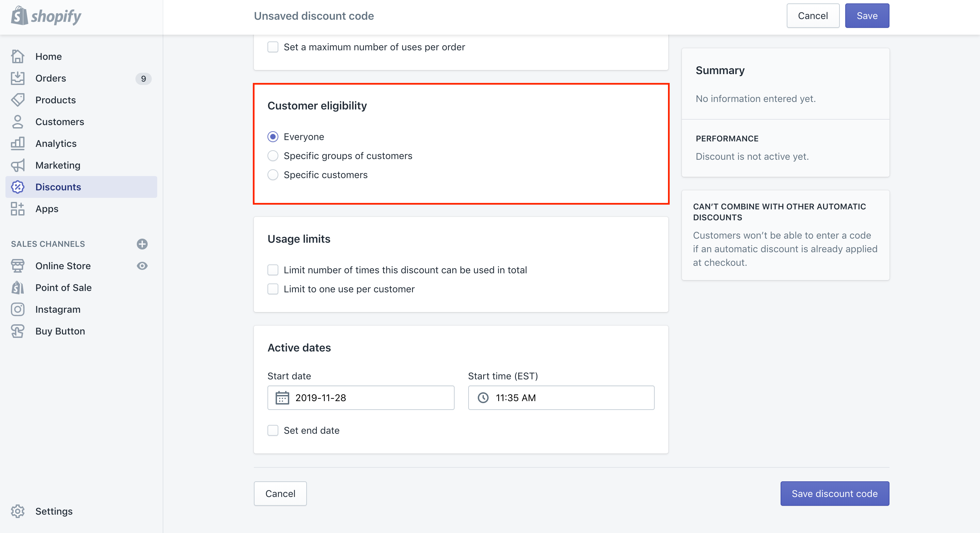The height and width of the screenshot is (533, 980).
Task: Click the Products sidebar icon
Action: (x=18, y=100)
